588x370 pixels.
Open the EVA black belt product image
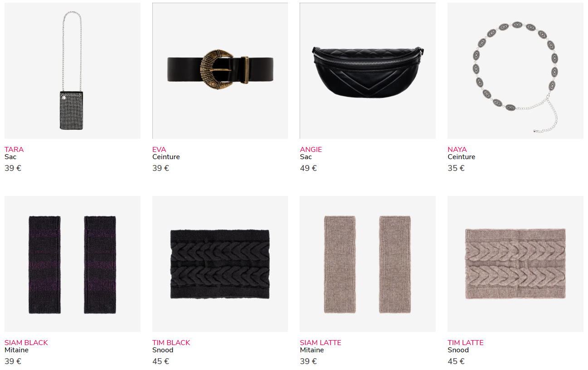point(220,71)
